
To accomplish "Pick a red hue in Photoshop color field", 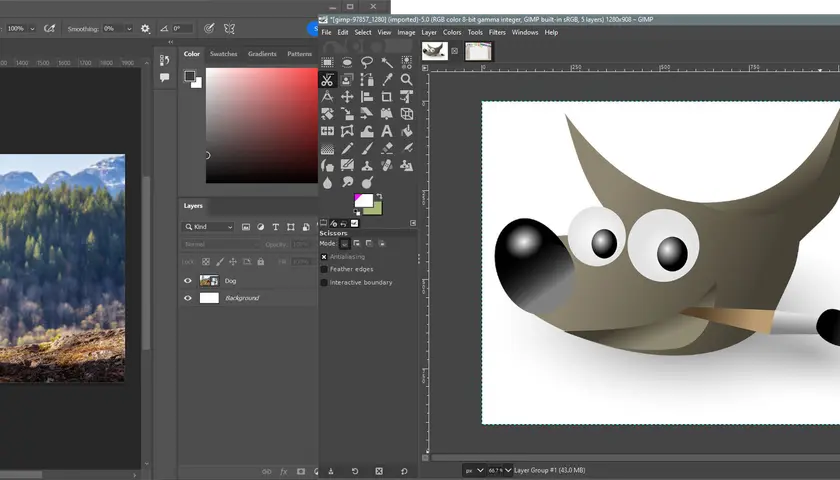I will click(262, 125).
